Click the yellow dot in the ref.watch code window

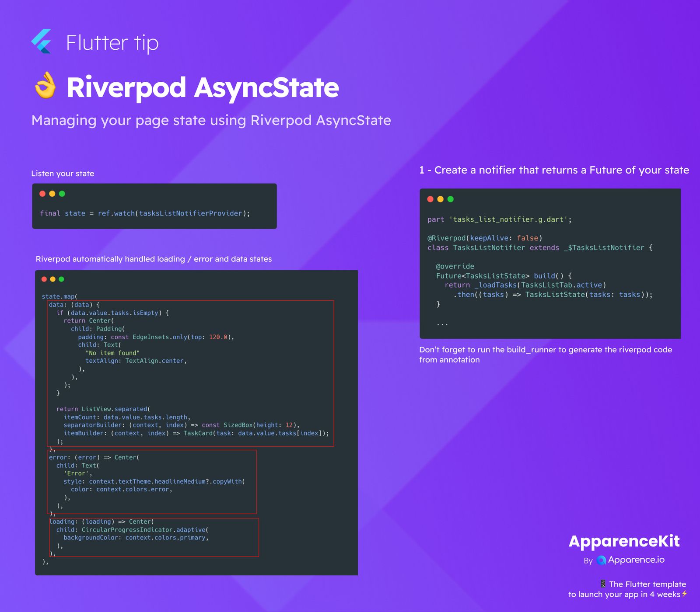[52, 194]
